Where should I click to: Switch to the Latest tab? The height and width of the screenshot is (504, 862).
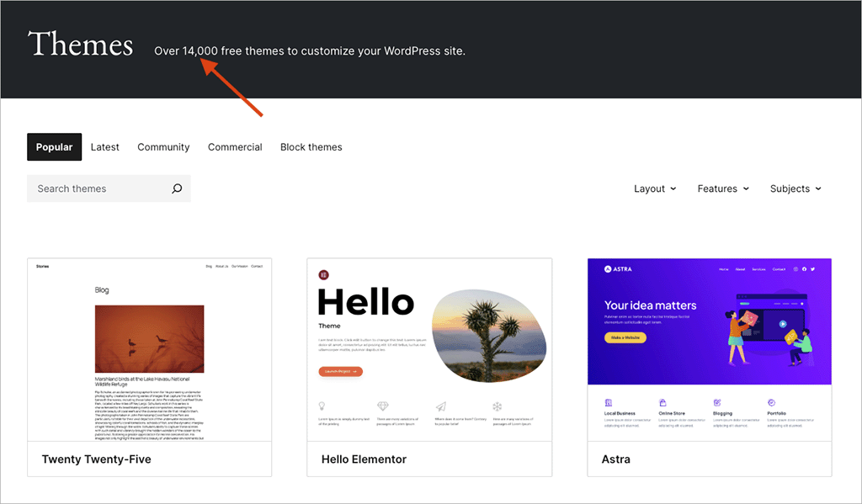coord(104,146)
